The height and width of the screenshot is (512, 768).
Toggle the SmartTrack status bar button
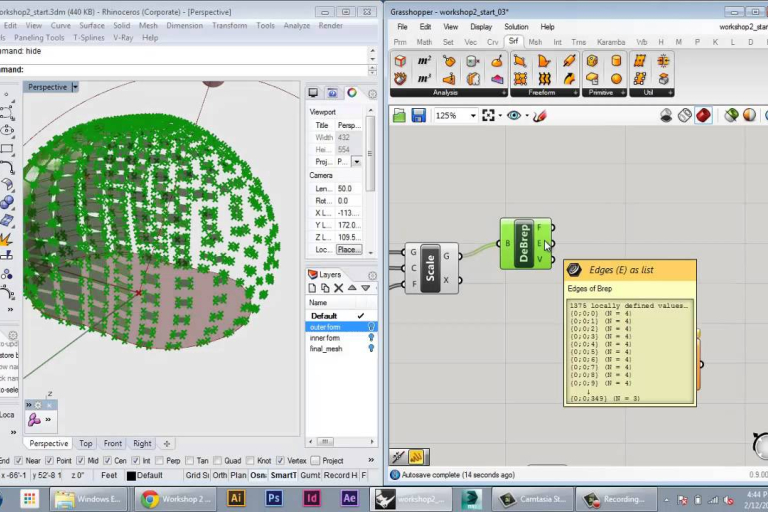click(x=284, y=475)
